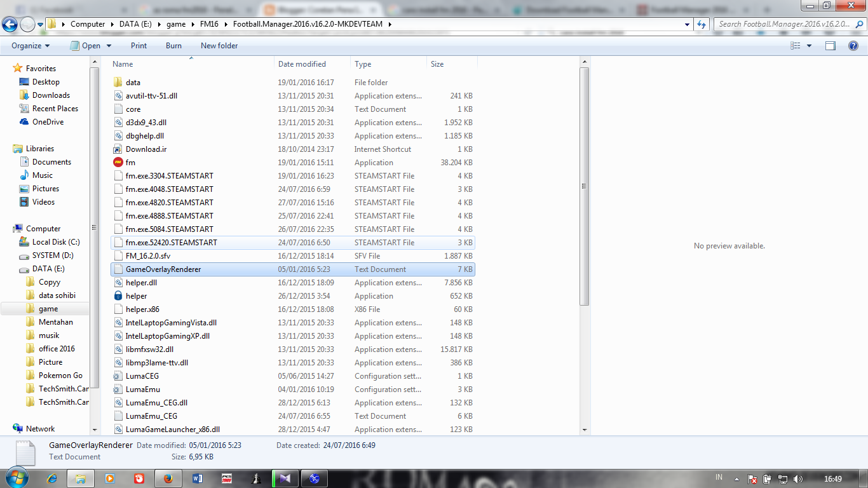The image size is (868, 488).
Task: Open the Organize menu
Action: (x=31, y=46)
